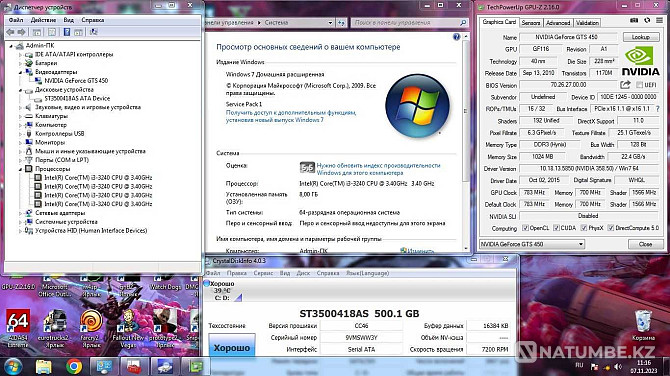Collapse the Видеоадаптеры node
Screen dimensions: 670x376
20,72
